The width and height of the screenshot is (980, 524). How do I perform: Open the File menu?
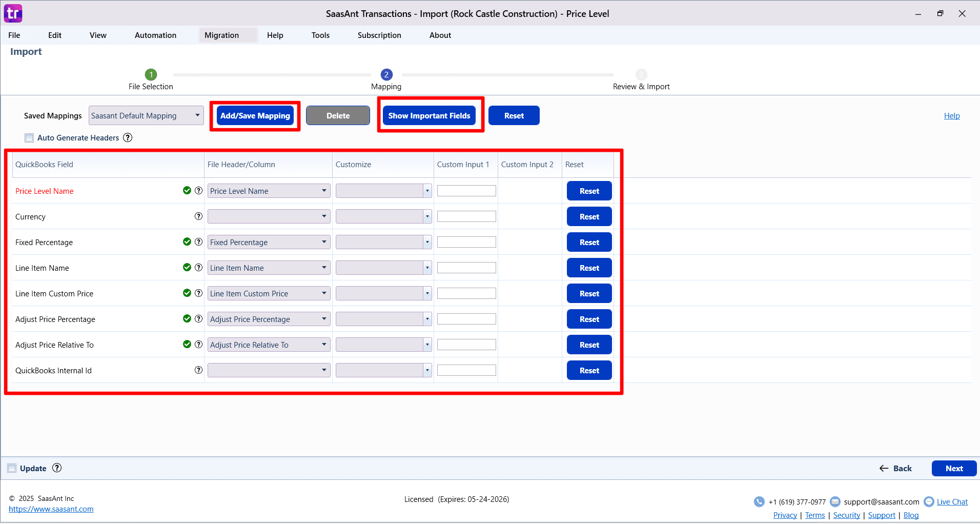point(14,35)
